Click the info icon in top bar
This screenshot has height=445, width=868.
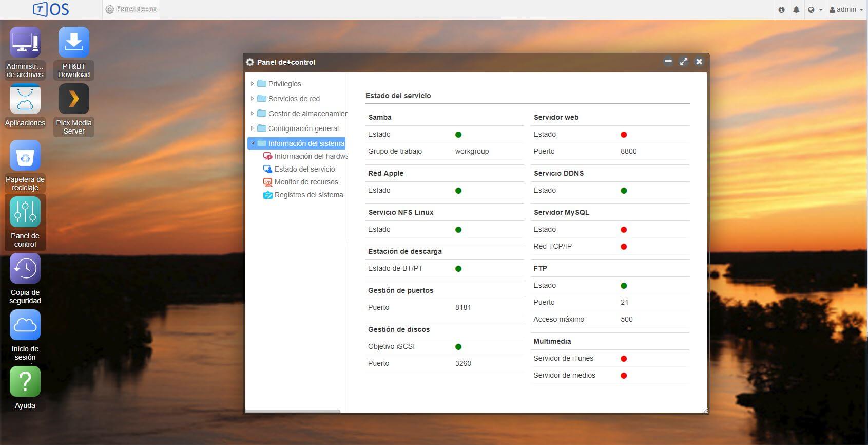781,10
